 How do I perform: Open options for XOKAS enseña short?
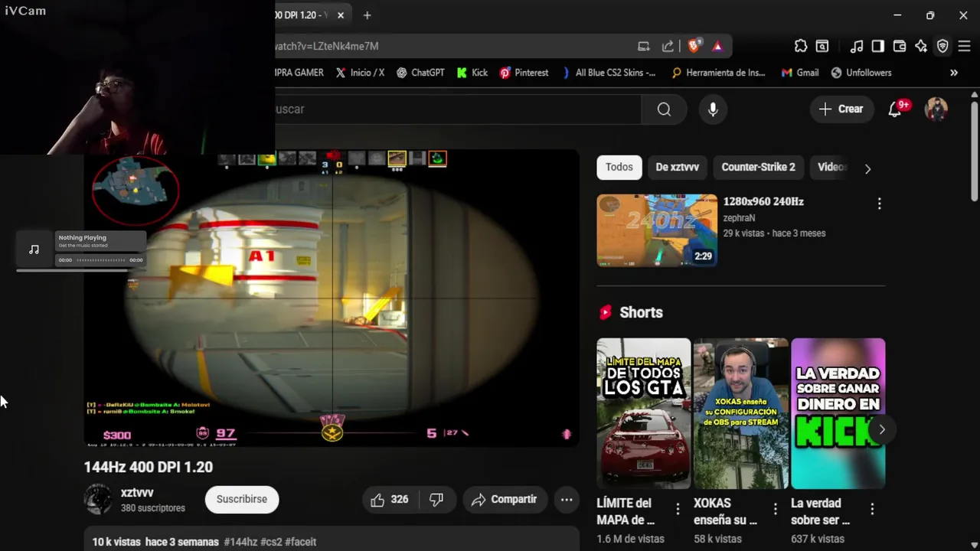[x=775, y=508]
